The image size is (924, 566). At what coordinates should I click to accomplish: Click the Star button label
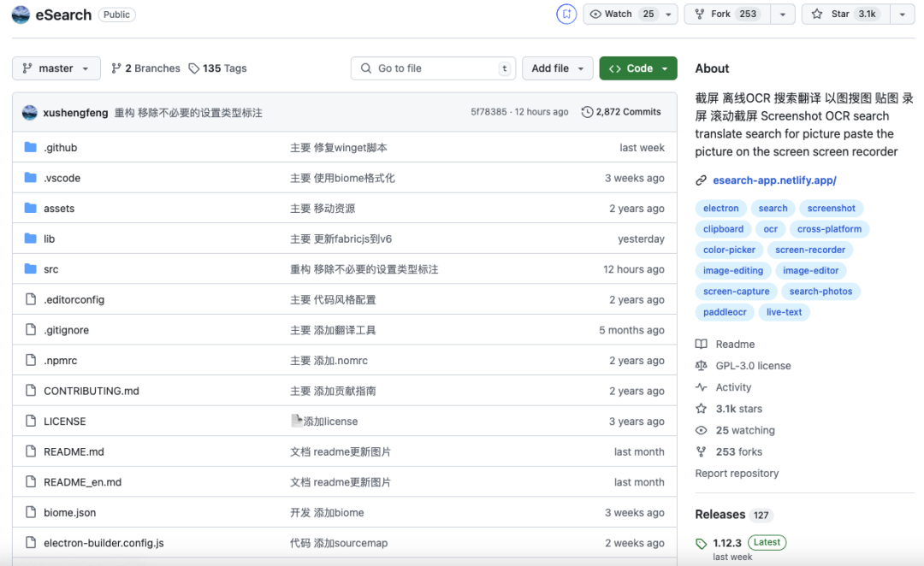[840, 15]
